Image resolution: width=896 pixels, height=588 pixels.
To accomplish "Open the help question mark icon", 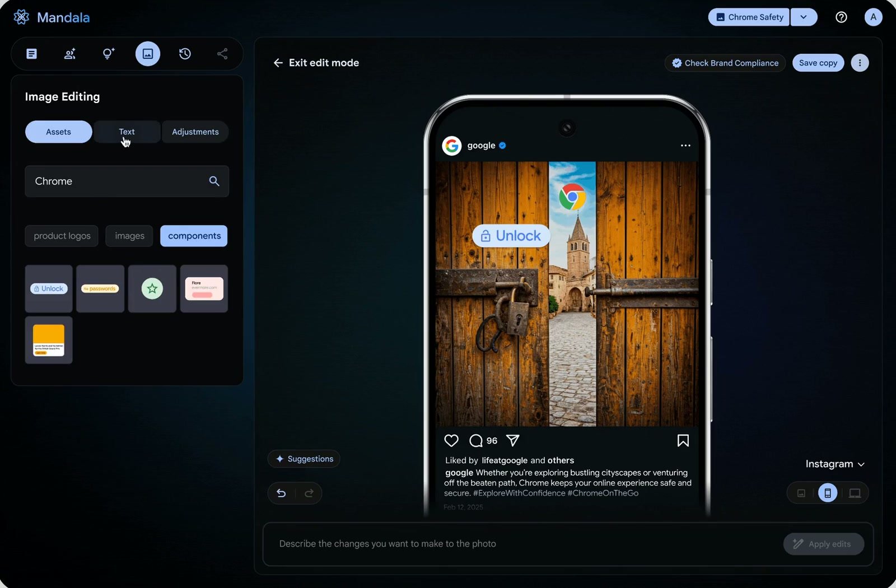I will click(841, 17).
